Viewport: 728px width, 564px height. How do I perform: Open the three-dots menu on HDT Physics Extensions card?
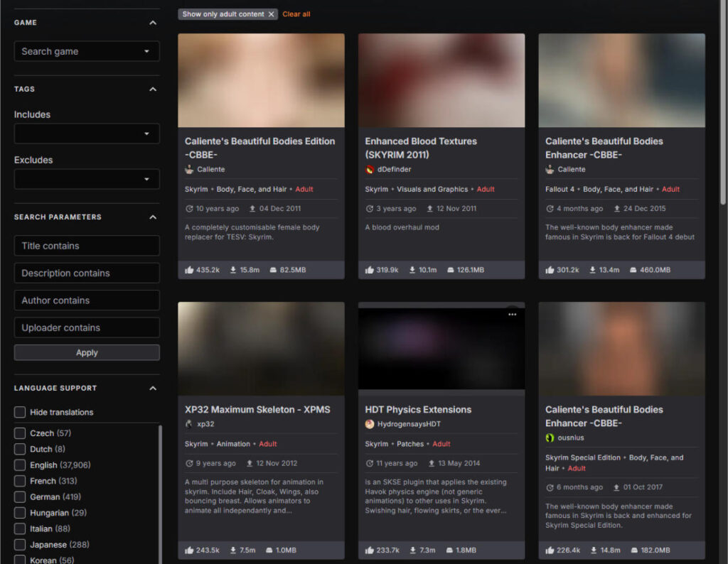pyautogui.click(x=512, y=315)
